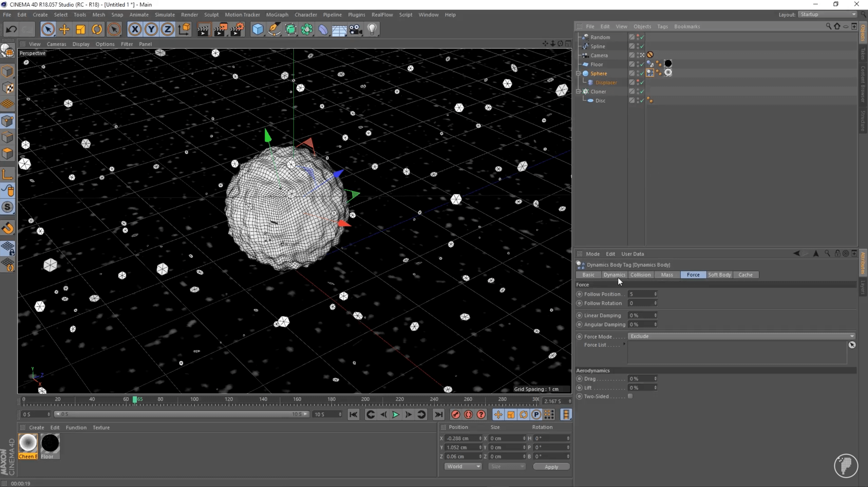Click the Apply button in Coordinates
The height and width of the screenshot is (487, 868).
[x=551, y=467]
